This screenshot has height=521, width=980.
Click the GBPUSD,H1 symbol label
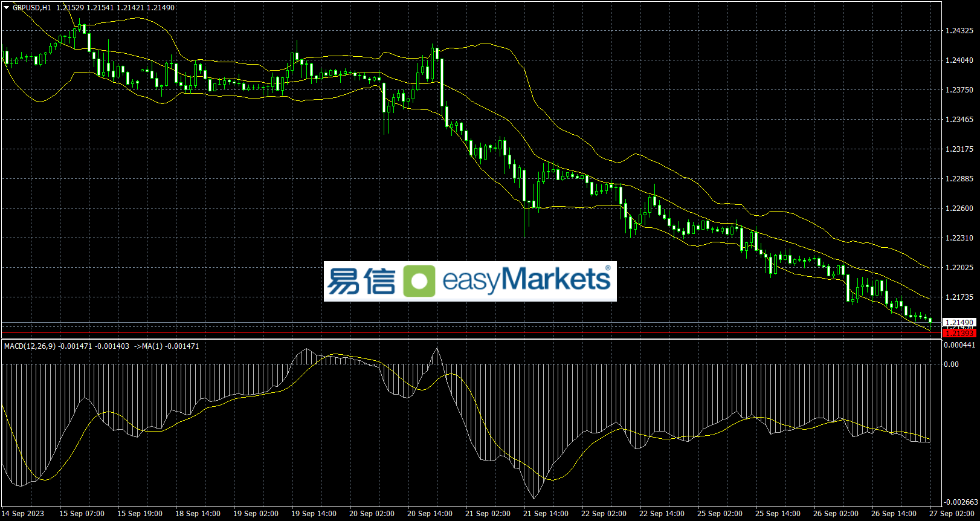[31, 8]
